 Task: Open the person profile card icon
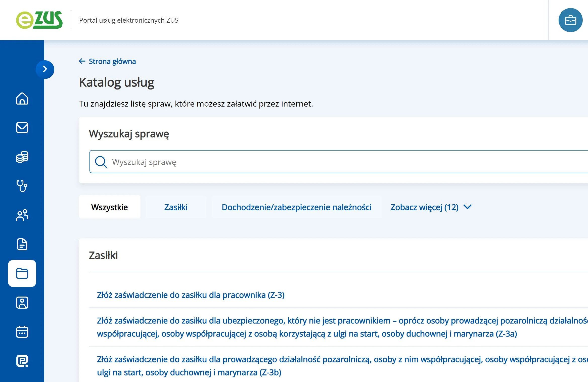22,303
